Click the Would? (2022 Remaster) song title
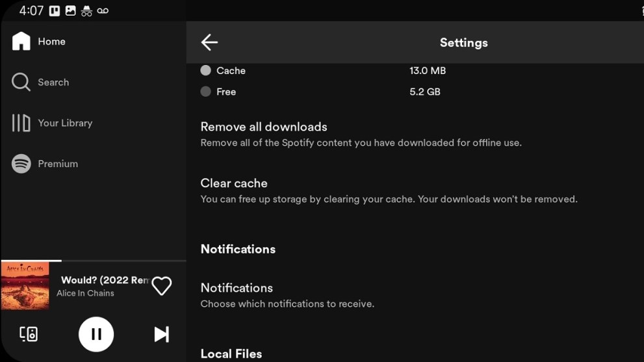The image size is (644, 362). pyautogui.click(x=105, y=280)
